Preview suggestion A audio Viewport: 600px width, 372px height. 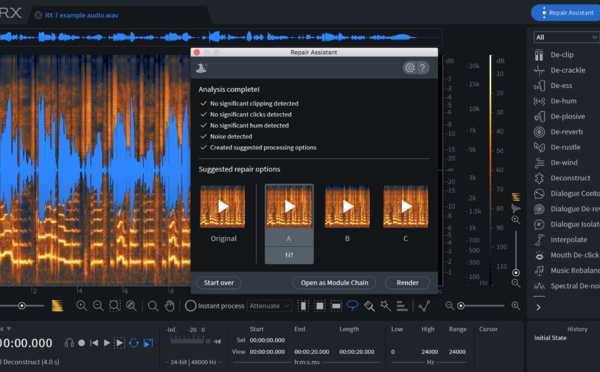tap(289, 207)
